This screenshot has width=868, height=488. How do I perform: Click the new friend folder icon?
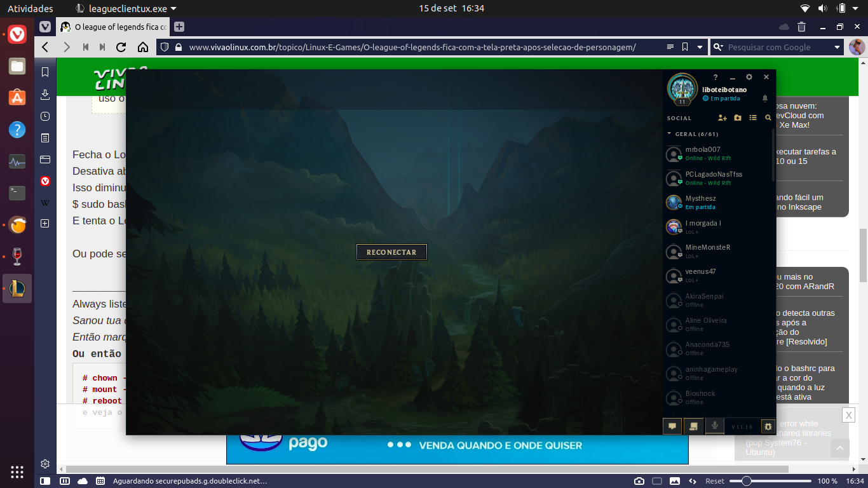click(x=738, y=118)
